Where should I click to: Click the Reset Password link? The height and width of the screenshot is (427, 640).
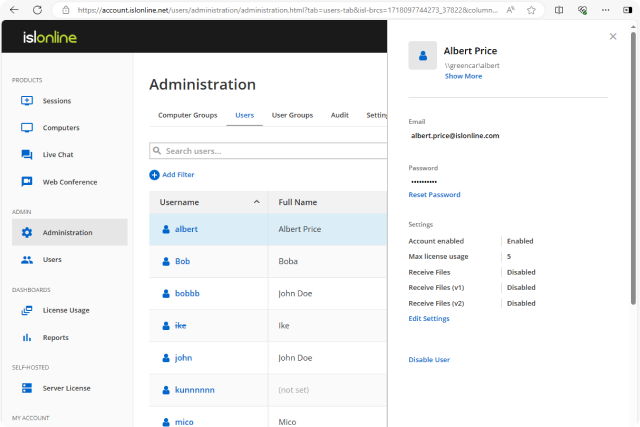[x=435, y=194]
